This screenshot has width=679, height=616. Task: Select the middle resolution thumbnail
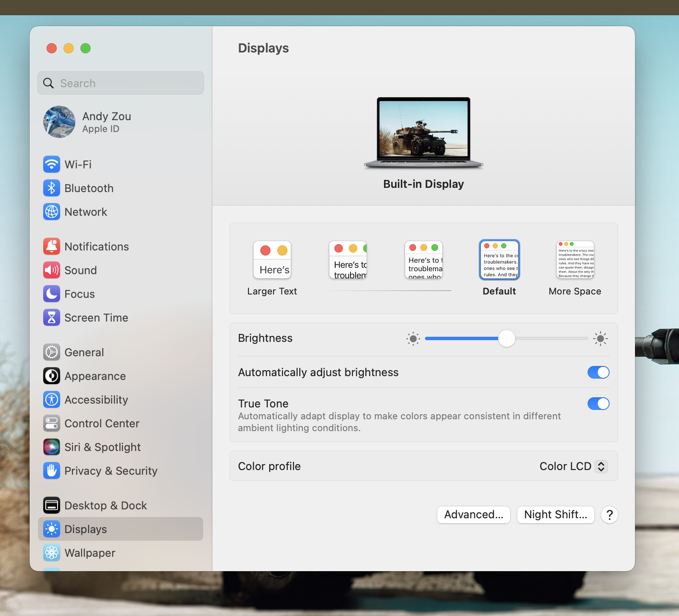tap(424, 260)
